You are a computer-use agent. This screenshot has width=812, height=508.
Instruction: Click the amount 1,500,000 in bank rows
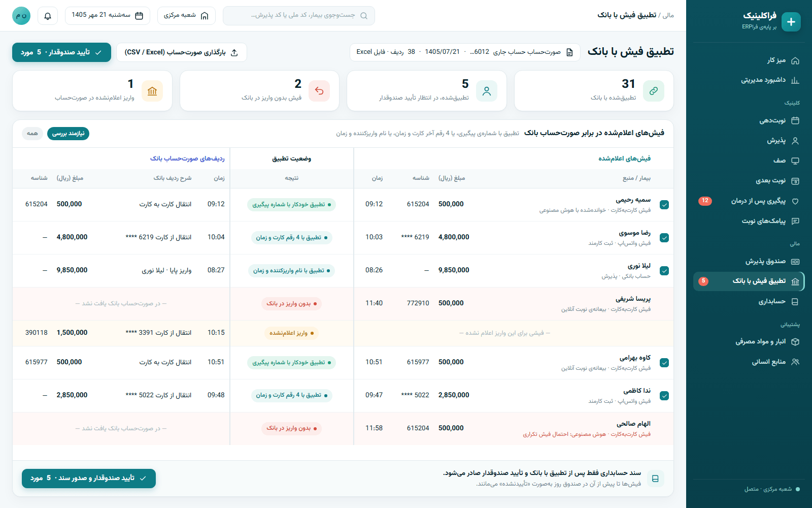[x=72, y=333]
